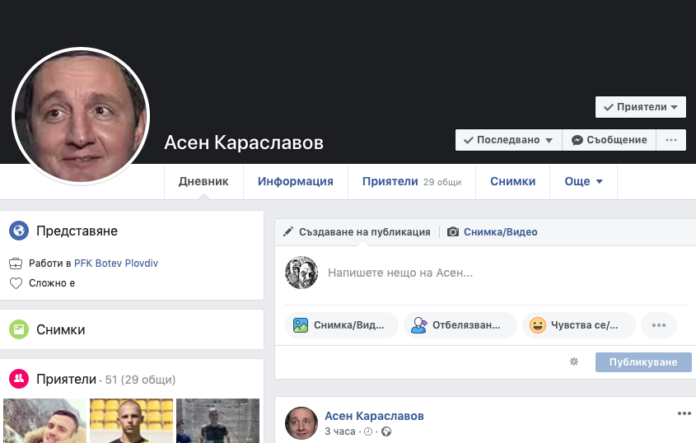Click the green Снимки section icon
Viewport: 696px width, 443px height.
click(19, 329)
